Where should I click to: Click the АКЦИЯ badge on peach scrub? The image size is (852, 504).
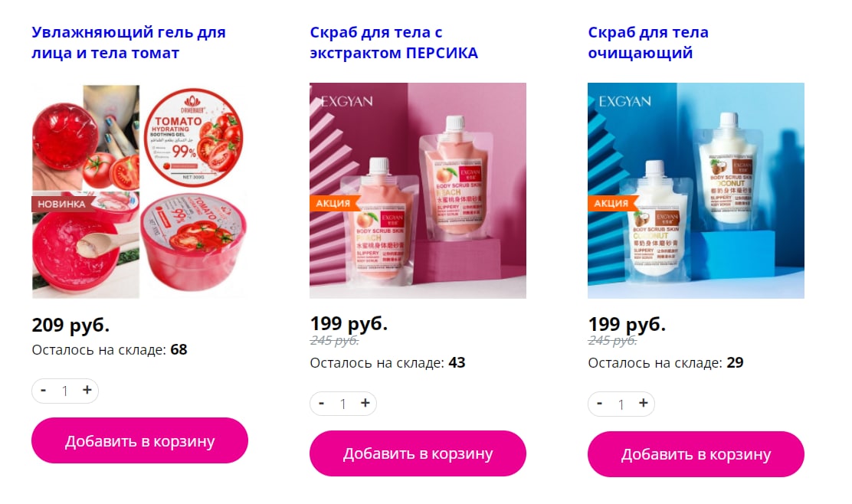[x=334, y=203]
